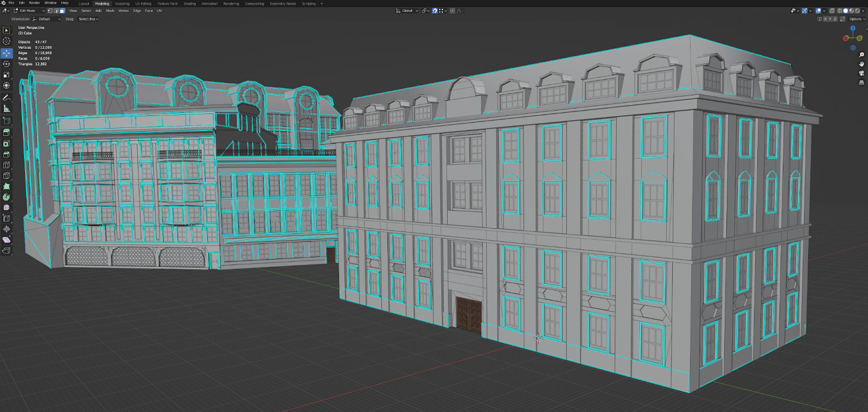This screenshot has height=412, width=868.
Task: Select the Rotate tool in the toolbar
Action: 7,64
